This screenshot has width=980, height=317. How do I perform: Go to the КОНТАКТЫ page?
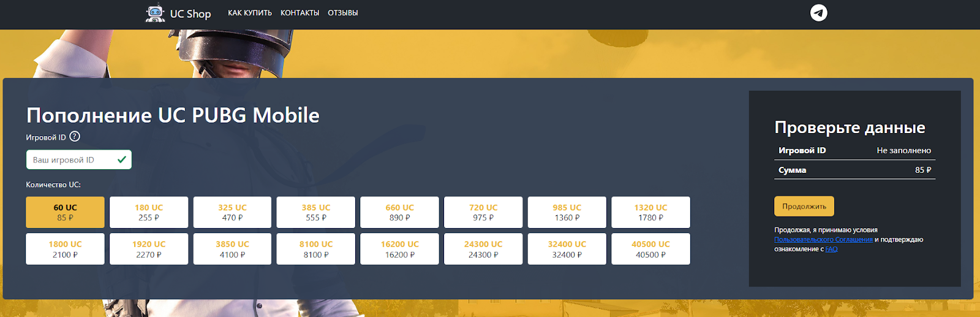[300, 13]
